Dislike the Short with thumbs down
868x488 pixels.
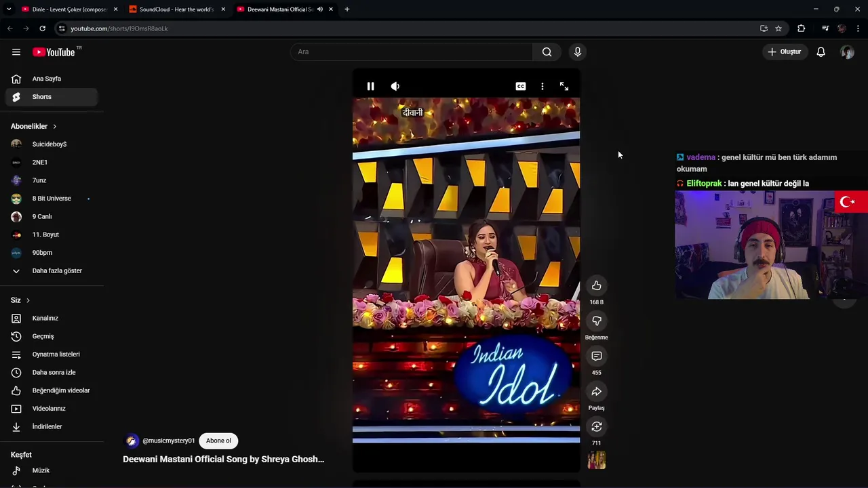pyautogui.click(x=597, y=321)
